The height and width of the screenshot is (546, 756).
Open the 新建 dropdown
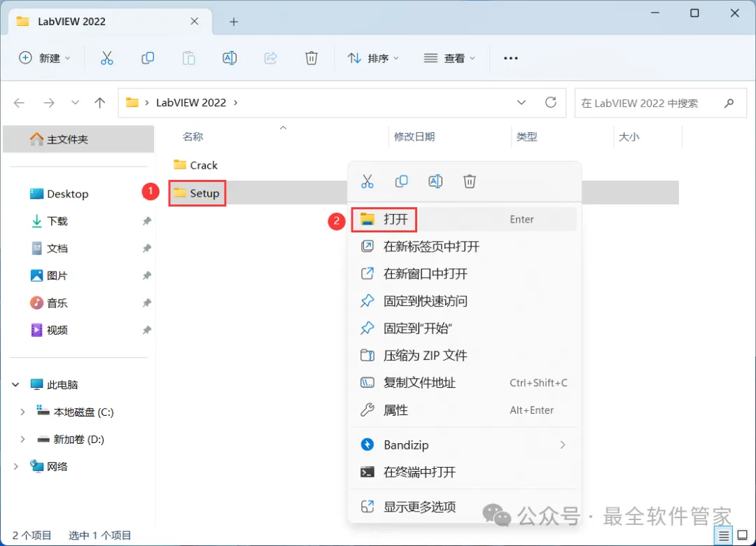click(x=45, y=58)
